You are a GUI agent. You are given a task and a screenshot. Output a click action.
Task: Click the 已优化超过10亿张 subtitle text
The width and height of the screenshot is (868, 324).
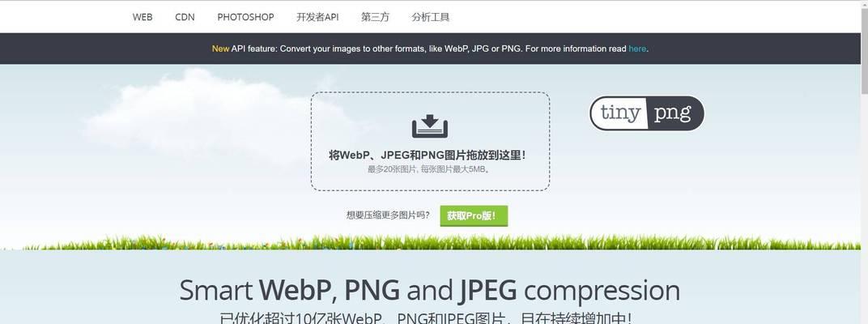(424, 318)
